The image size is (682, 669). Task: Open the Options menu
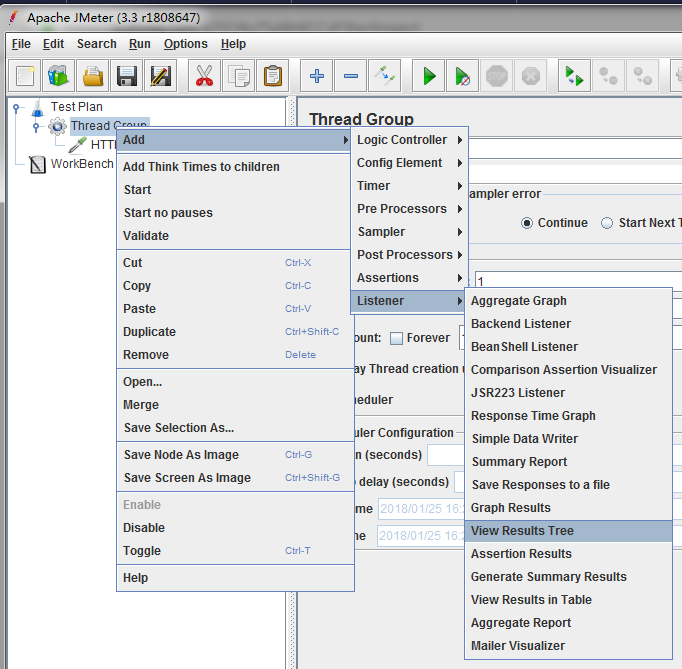186,44
